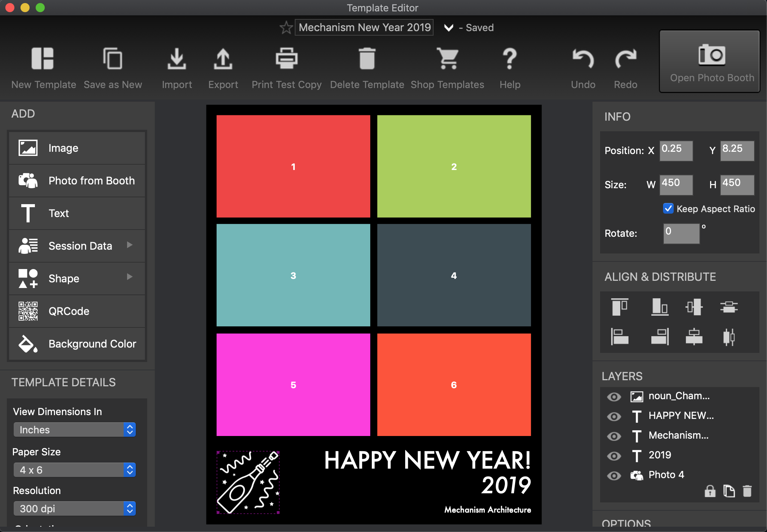This screenshot has height=532, width=767.
Task: Select the 2019 italic text on canvas
Action: (x=506, y=485)
